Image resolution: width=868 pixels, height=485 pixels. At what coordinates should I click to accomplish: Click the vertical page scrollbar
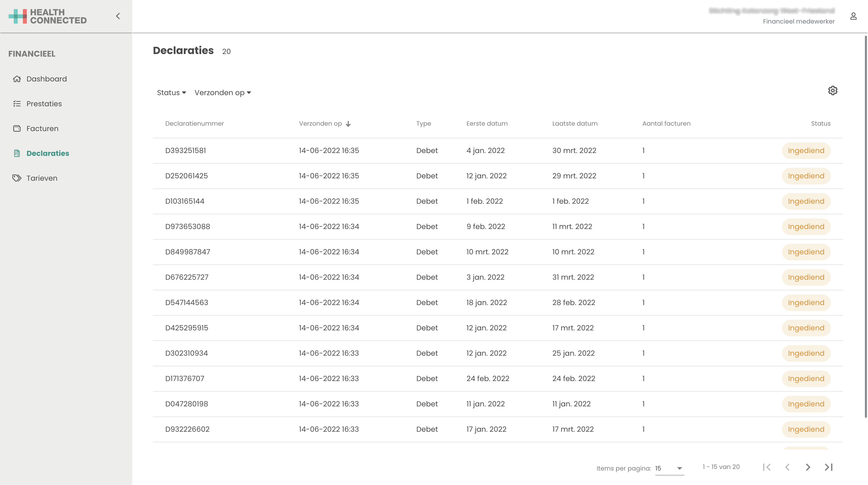point(865,226)
